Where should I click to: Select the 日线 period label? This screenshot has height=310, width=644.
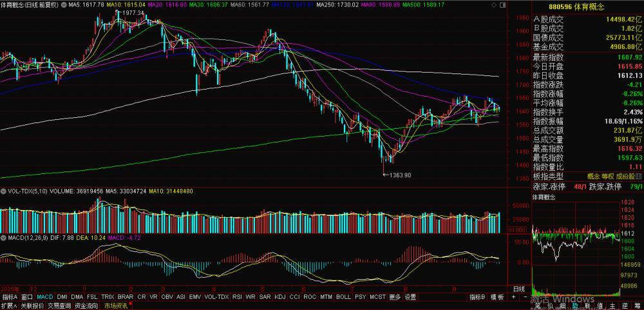(519, 289)
